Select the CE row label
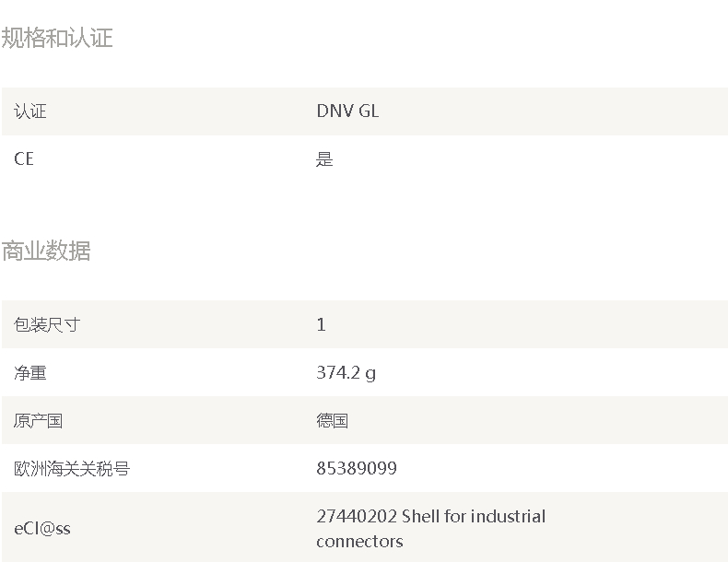The height and width of the screenshot is (562, 728). (24, 159)
